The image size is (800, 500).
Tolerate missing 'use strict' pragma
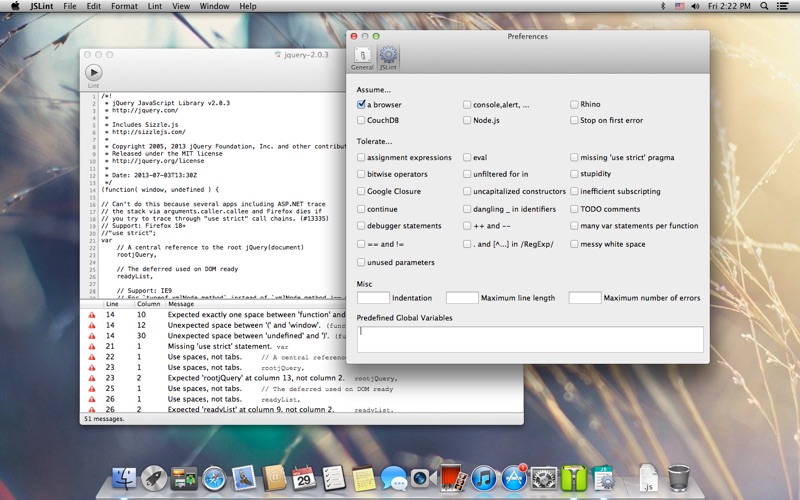[574, 158]
